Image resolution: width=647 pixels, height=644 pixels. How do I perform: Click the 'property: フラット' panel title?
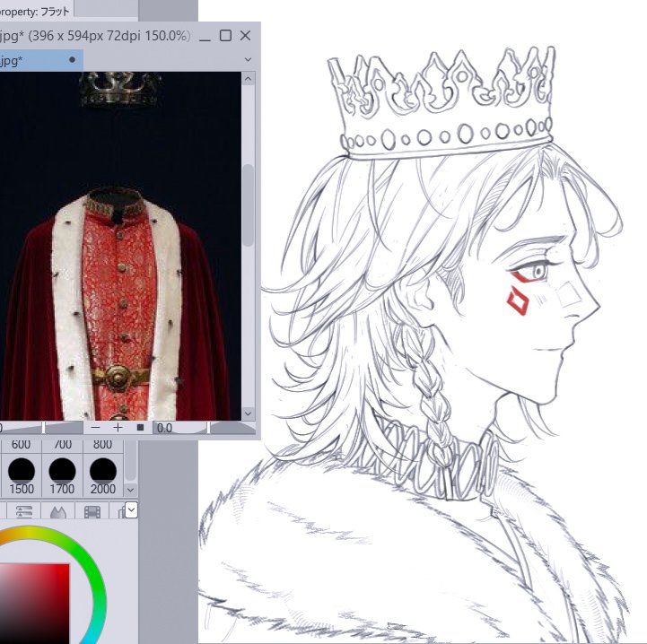[35, 12]
